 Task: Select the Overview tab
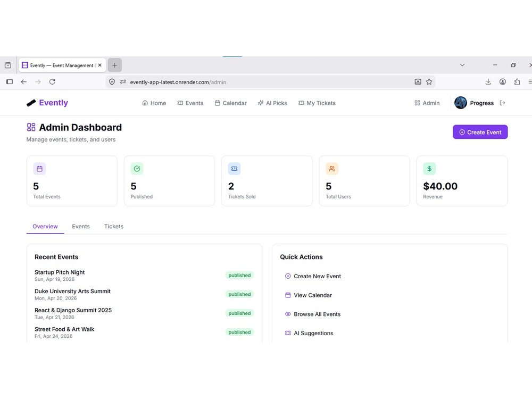[x=45, y=227]
